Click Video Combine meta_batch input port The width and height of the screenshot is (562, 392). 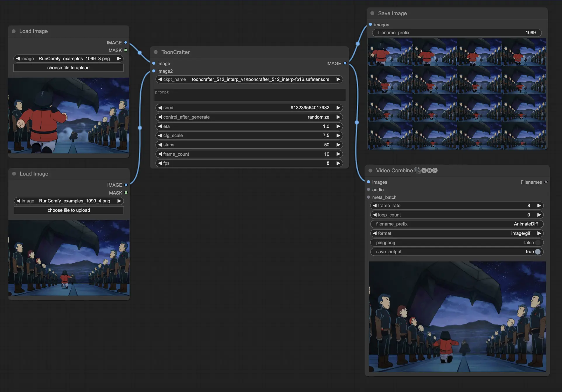point(369,197)
